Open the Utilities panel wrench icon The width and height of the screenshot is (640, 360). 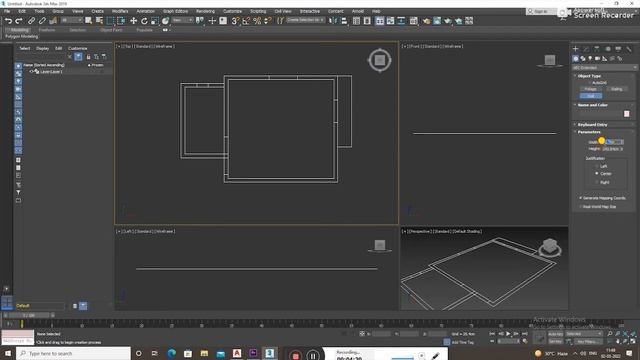coord(629,49)
